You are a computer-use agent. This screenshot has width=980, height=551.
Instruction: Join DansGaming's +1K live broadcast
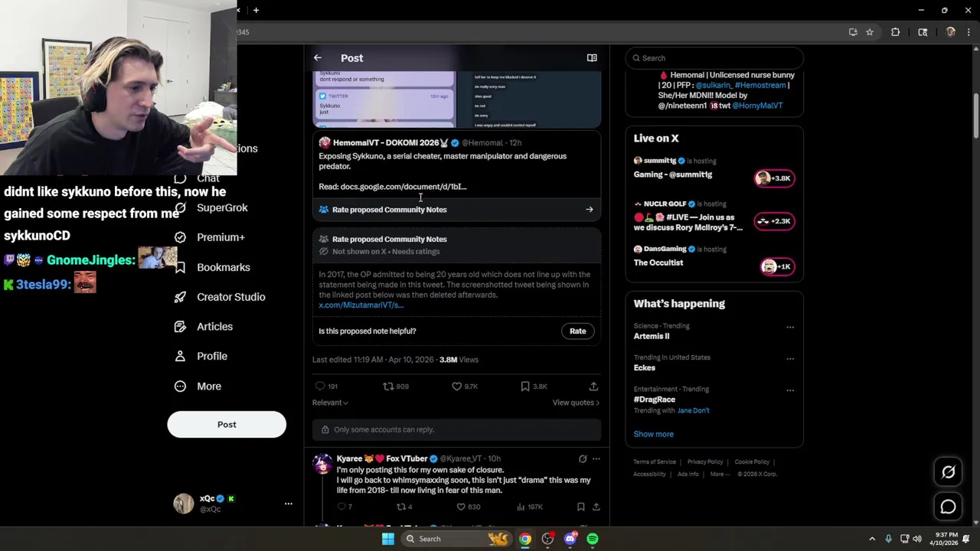coord(778,266)
